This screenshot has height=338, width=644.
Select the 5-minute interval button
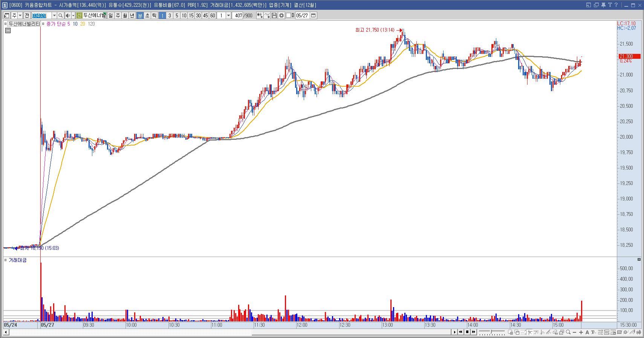177,15
